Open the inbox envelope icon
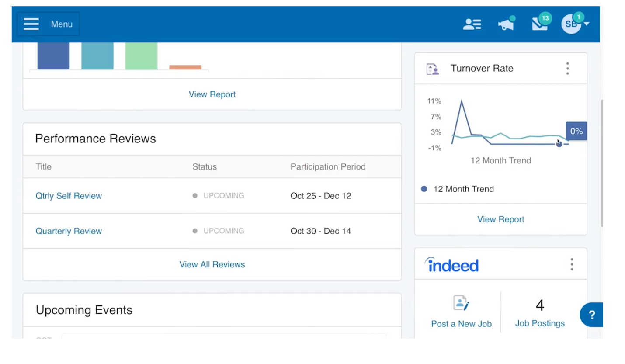 [540, 24]
